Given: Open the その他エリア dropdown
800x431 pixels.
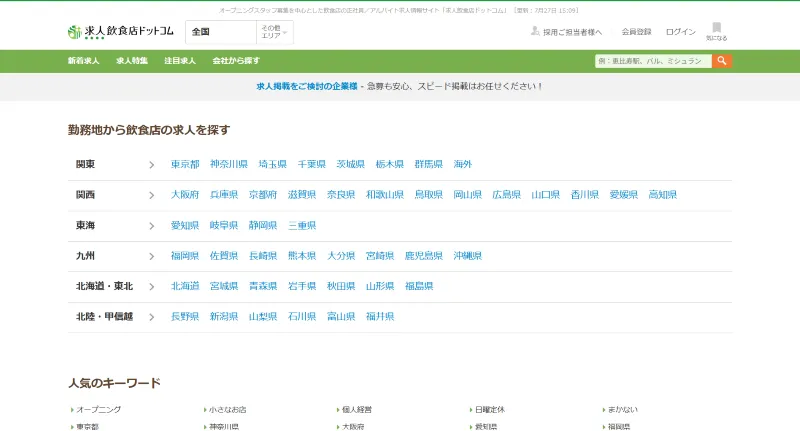Looking at the screenshot, I should click(274, 32).
